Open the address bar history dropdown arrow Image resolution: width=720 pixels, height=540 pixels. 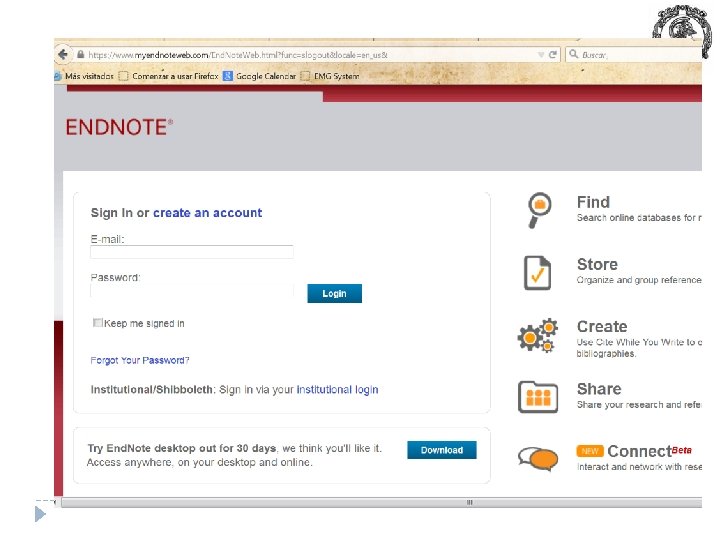point(541,55)
